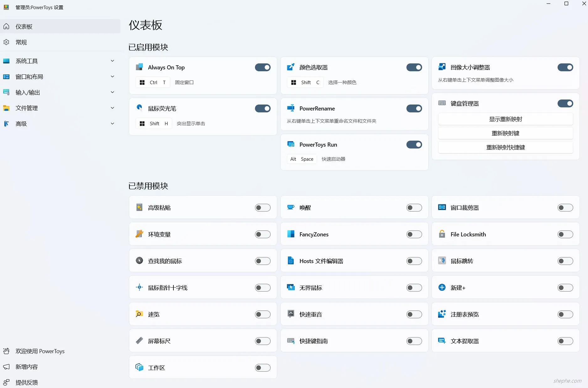588x388 pixels.
Task: Click the Alt Space shortcut chip
Action: pyautogui.click(x=301, y=159)
